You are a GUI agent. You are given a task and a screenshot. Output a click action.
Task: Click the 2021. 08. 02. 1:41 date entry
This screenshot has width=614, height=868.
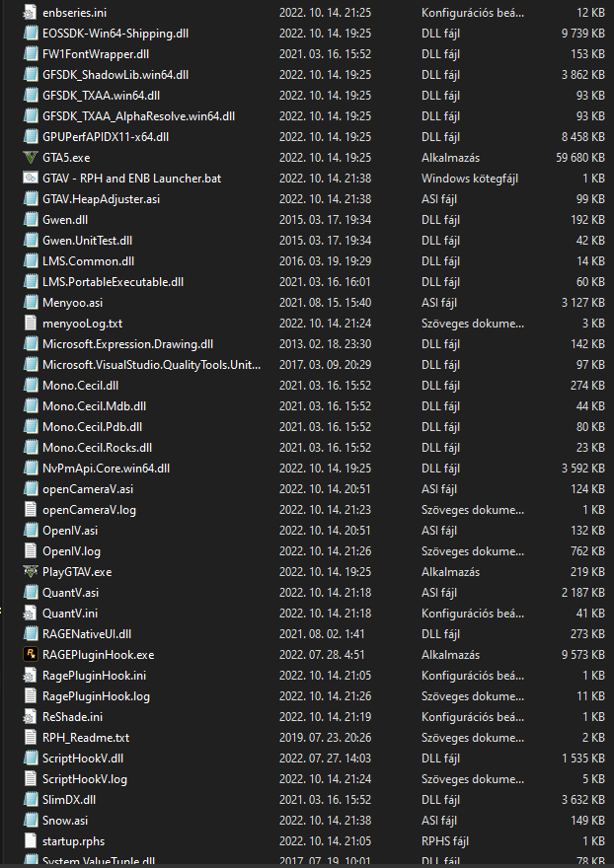click(322, 634)
